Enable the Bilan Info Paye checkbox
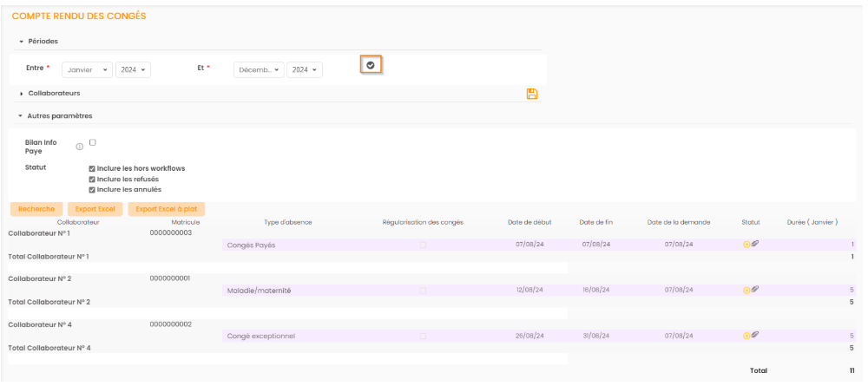This screenshot has width=868, height=386. pos(93,142)
